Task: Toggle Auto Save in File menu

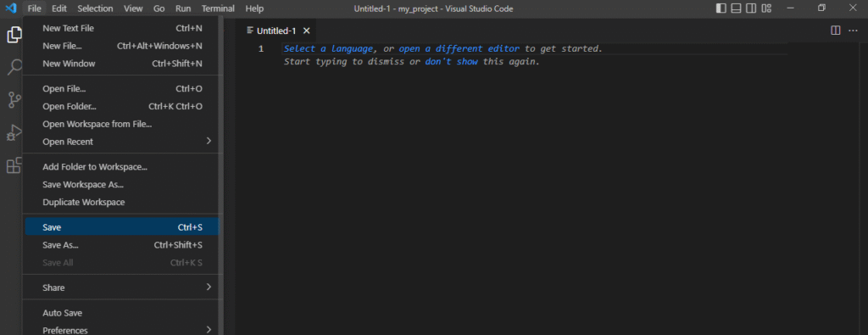Action: click(x=122, y=313)
